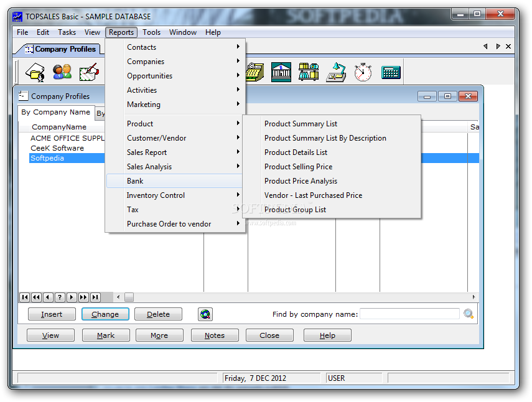Click the magnifier search icon
532x402 pixels.
[x=469, y=314]
